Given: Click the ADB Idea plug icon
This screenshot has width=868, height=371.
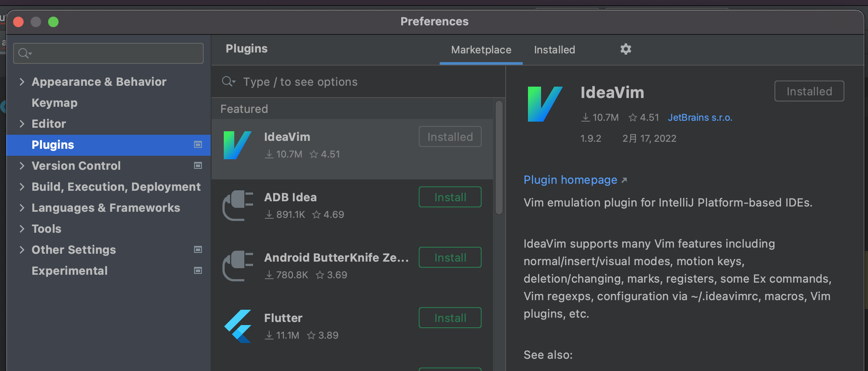Looking at the screenshot, I should tap(237, 205).
